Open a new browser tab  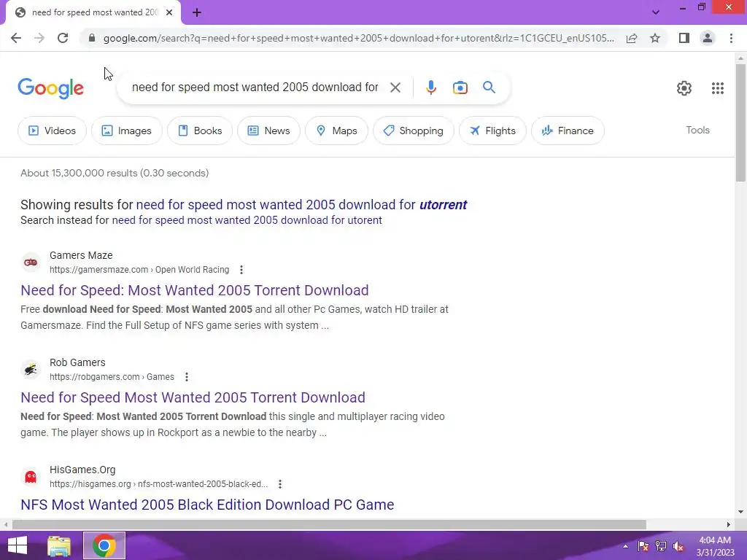click(197, 13)
